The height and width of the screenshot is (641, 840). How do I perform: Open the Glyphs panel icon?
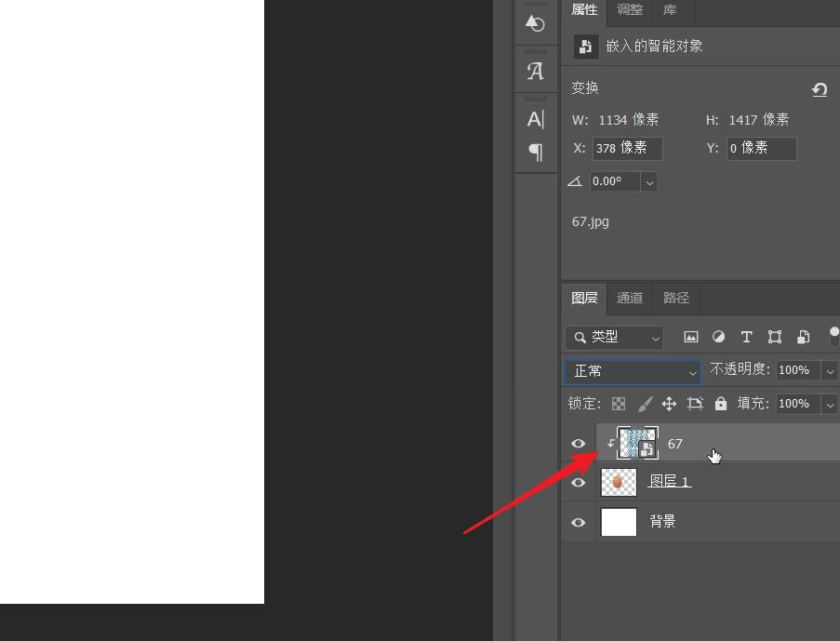(535, 70)
